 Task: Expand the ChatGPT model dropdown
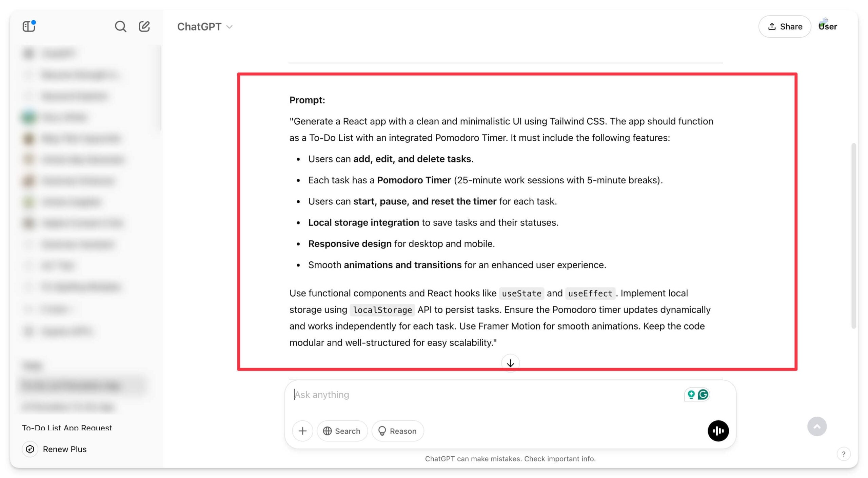(x=205, y=26)
